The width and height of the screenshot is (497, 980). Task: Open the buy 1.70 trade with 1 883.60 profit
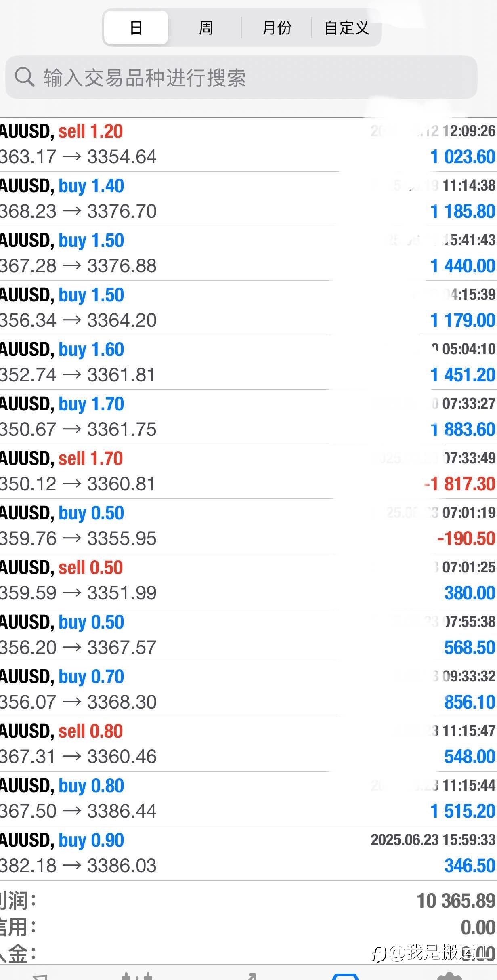pyautogui.click(x=248, y=417)
